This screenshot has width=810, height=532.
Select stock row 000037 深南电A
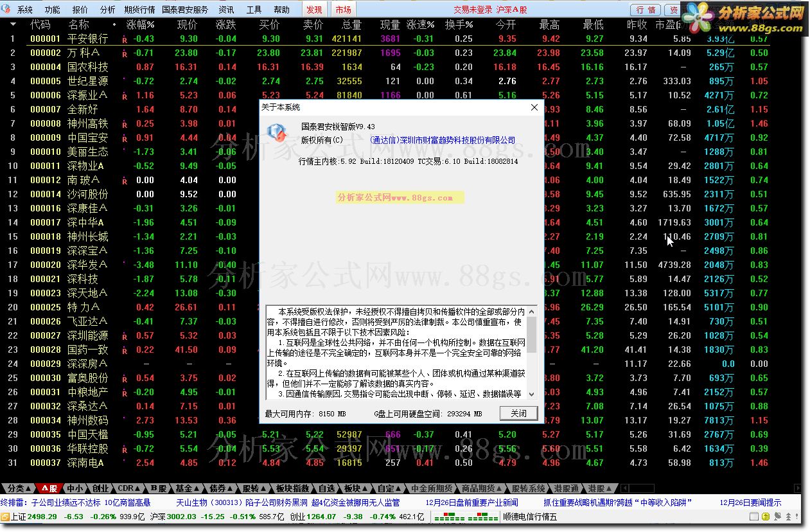tap(385, 463)
